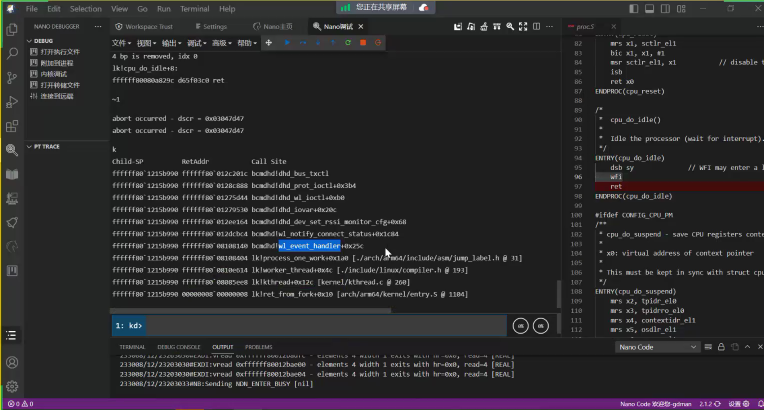The width and height of the screenshot is (764, 410).
Task: Click the kd> command input field
Action: pos(325,326)
